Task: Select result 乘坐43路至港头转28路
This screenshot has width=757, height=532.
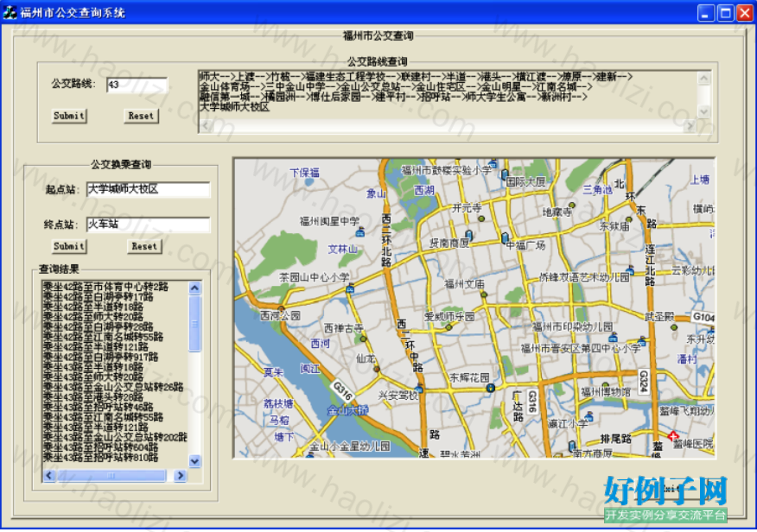Action: 93,397
